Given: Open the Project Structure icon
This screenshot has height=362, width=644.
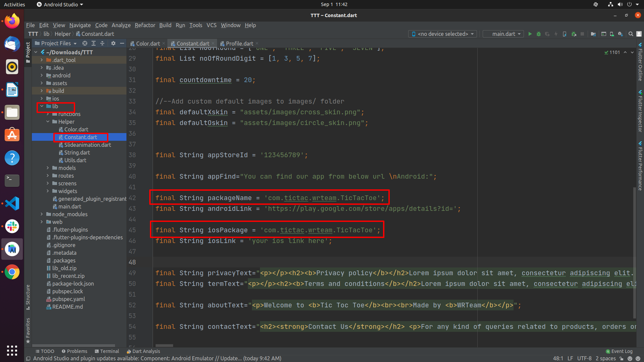Looking at the screenshot, I should tap(593, 34).
